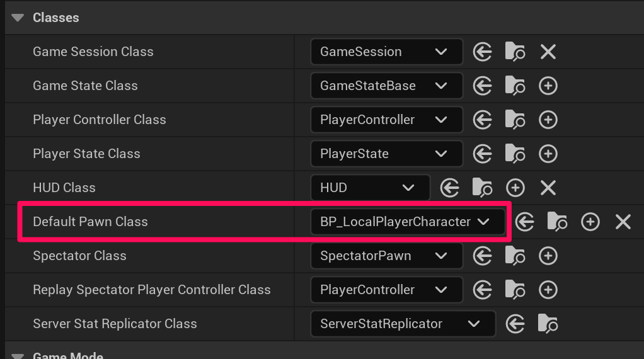Add new HUD Class blueprint
The image size is (644, 359).
tap(515, 188)
